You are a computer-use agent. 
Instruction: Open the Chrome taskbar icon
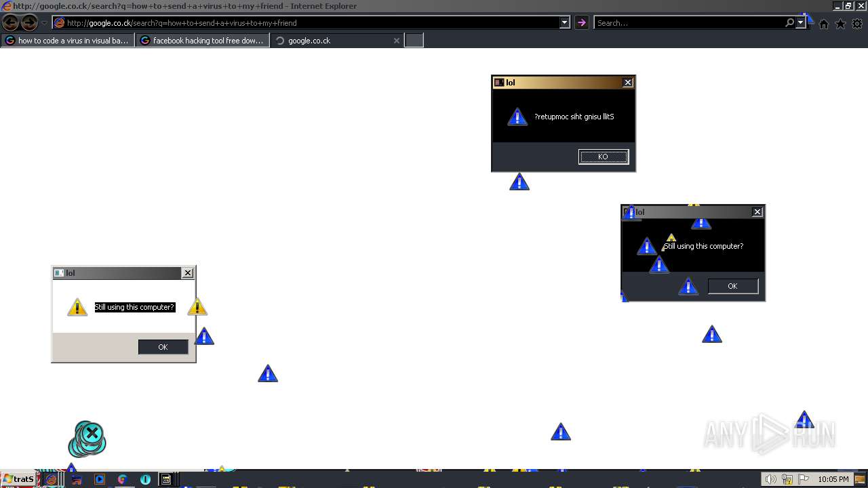(x=123, y=479)
